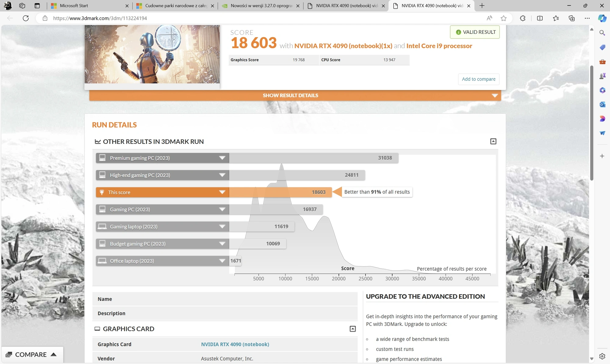Expand High-end gaming PC (2023) dropdown
Image resolution: width=610 pixels, height=364 pixels.
click(x=222, y=175)
